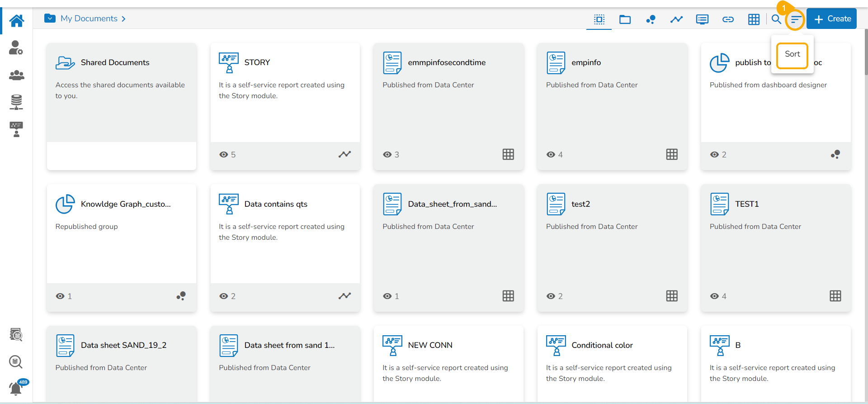868x404 pixels.
Task: Click the Sort tooltip label
Action: tap(792, 54)
